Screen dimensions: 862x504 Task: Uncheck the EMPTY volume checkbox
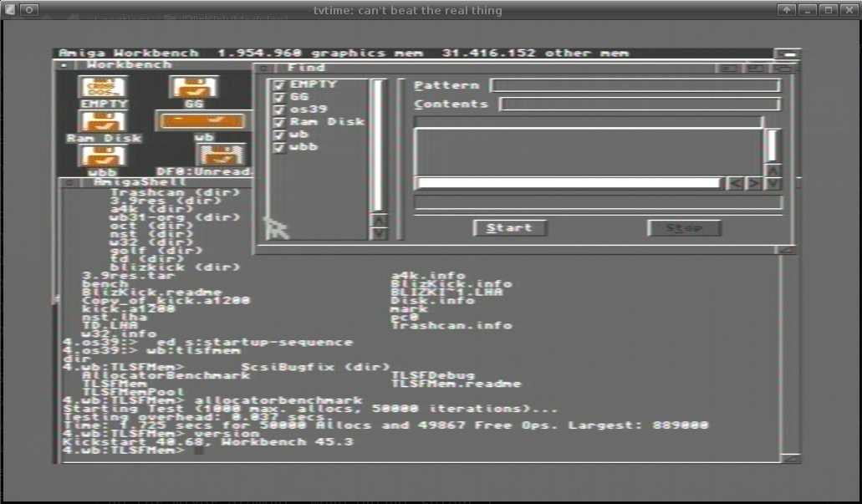pyautogui.click(x=278, y=84)
